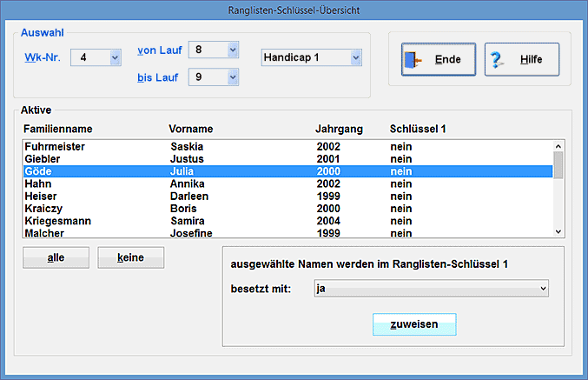Screen dimensions: 588x380
Task: Choose Heiser Darleen in the list
Action: [287, 197]
